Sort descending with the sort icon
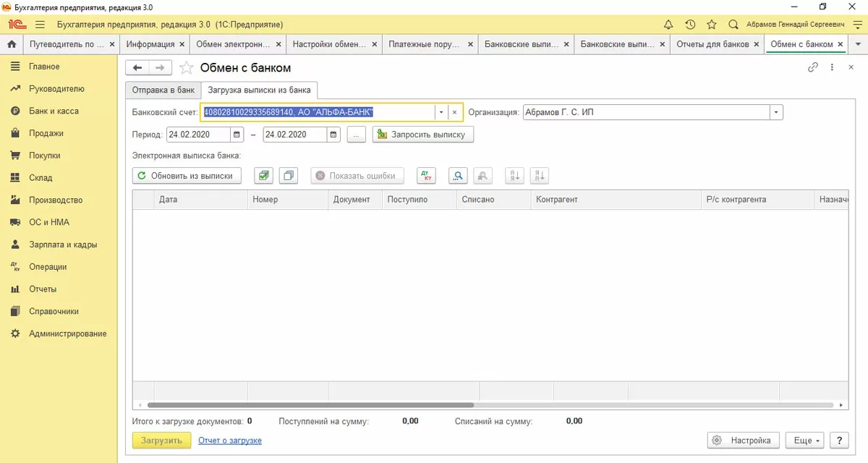 tap(540, 176)
